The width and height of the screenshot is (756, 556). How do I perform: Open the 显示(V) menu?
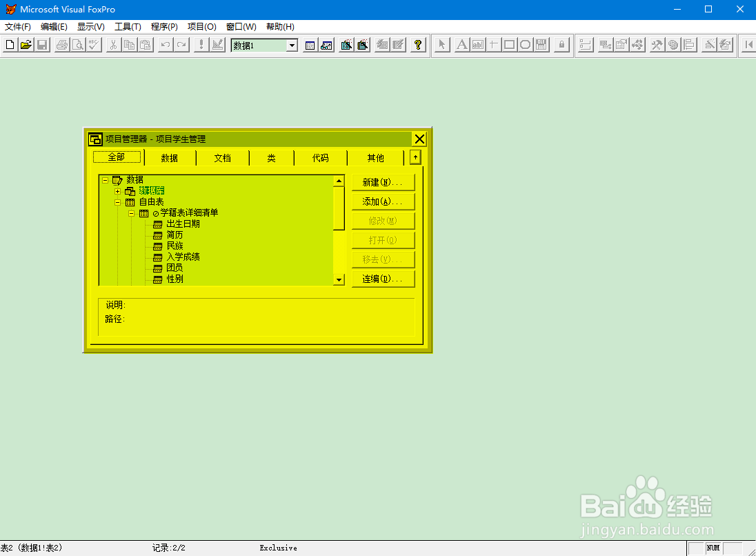[91, 27]
